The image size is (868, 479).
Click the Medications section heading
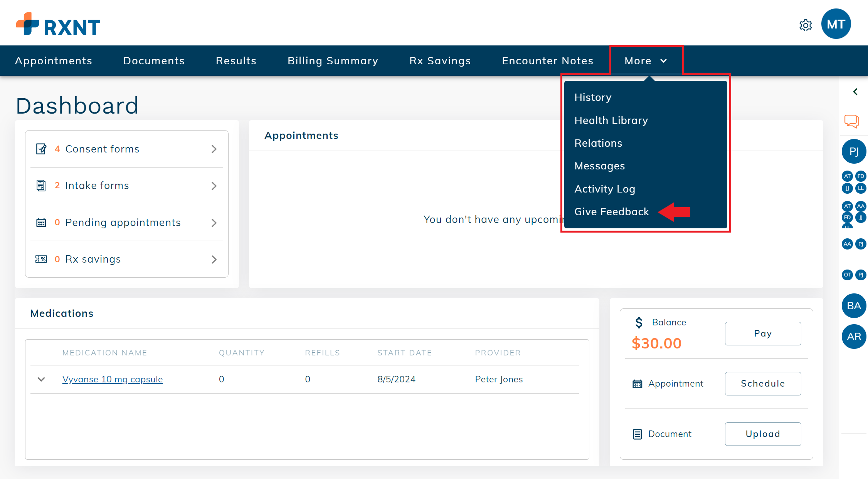click(62, 313)
